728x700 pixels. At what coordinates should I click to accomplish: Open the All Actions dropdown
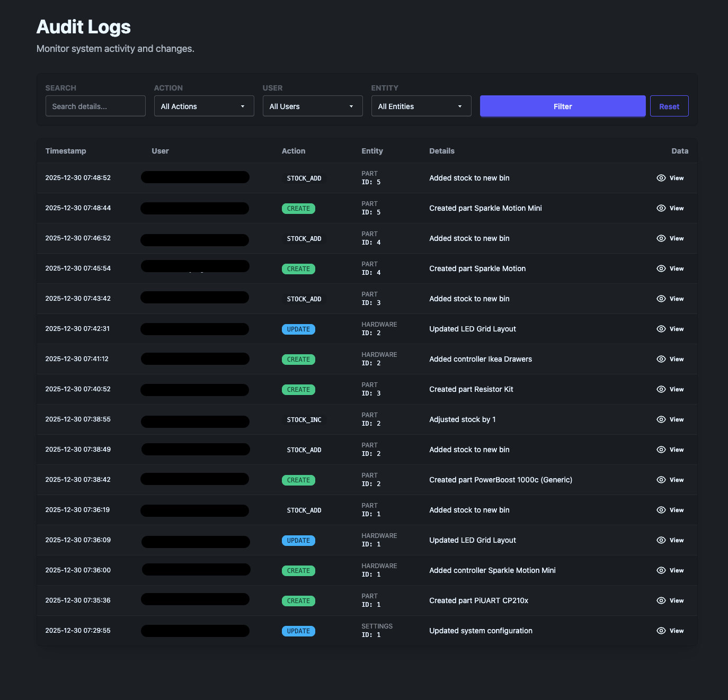(203, 106)
